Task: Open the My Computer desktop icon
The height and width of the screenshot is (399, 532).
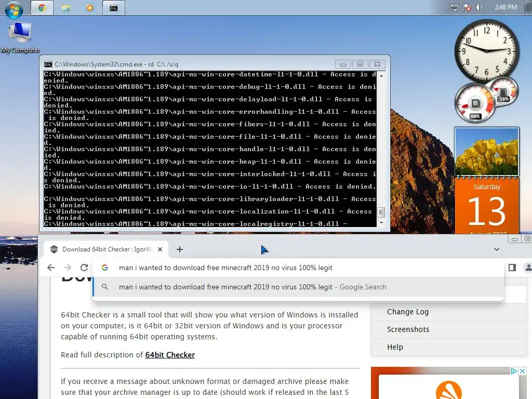Action: pyautogui.click(x=20, y=37)
